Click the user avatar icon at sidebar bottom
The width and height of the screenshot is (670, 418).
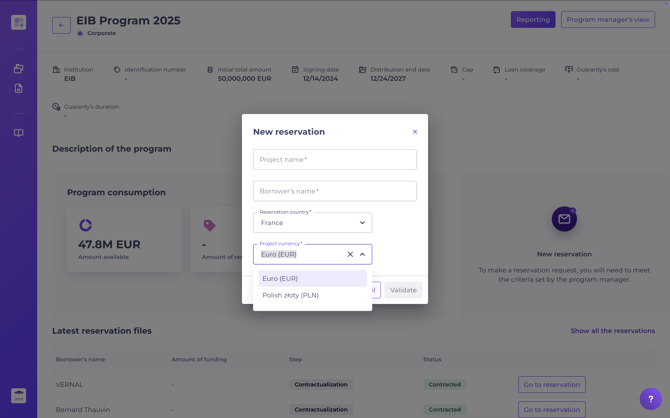18,396
